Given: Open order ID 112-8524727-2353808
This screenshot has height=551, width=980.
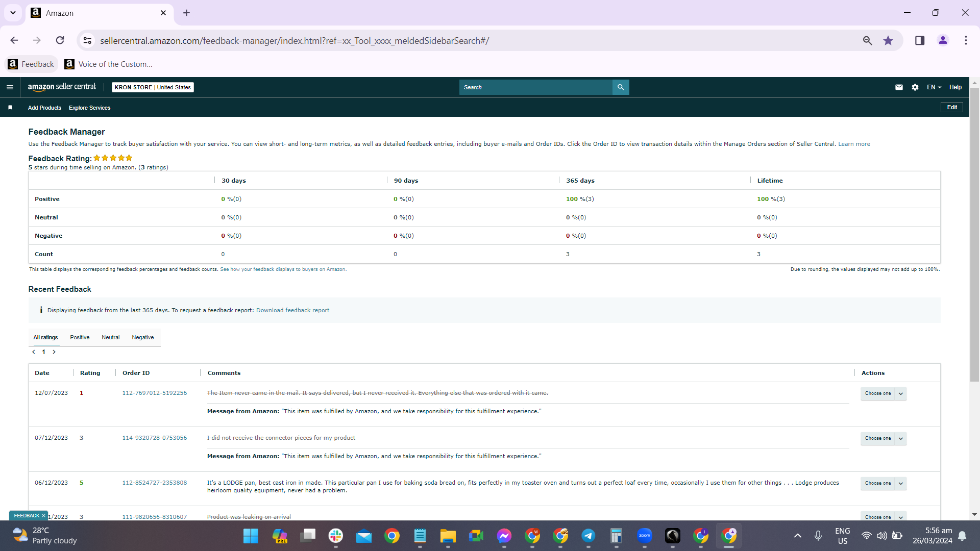Looking at the screenshot, I should click(x=155, y=483).
